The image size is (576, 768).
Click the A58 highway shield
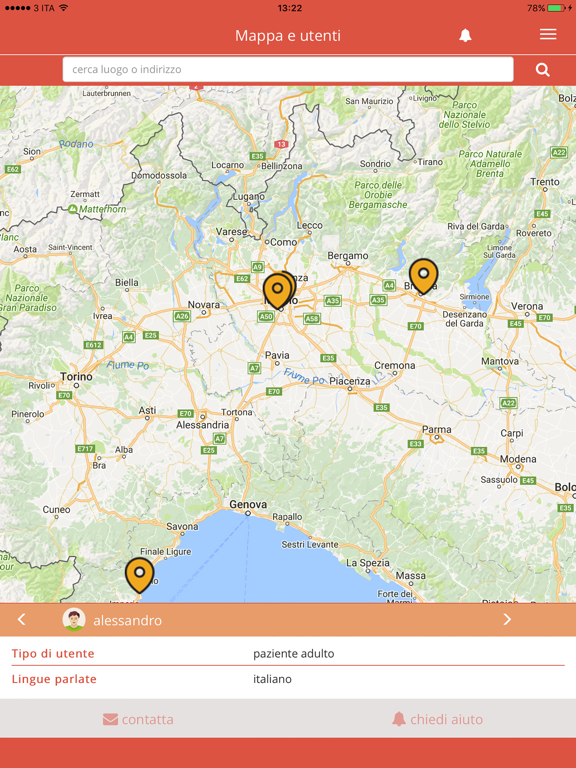click(312, 319)
